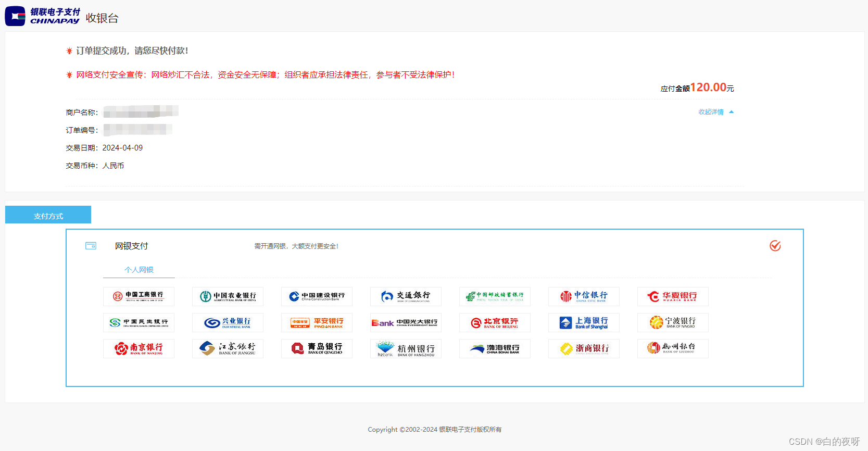Screen dimensions: 868x451
Task: Select 中国民生银行 bank logo
Action: 139,322
